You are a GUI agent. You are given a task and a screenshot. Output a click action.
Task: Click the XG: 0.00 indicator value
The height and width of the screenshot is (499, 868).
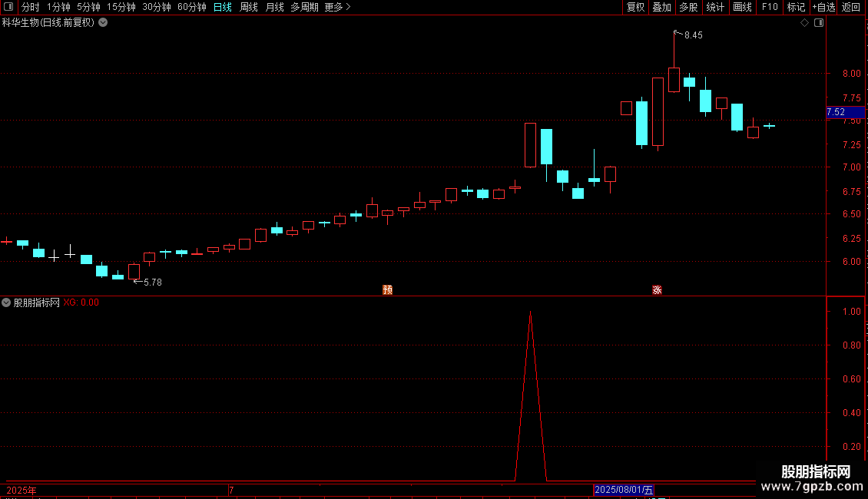point(81,302)
